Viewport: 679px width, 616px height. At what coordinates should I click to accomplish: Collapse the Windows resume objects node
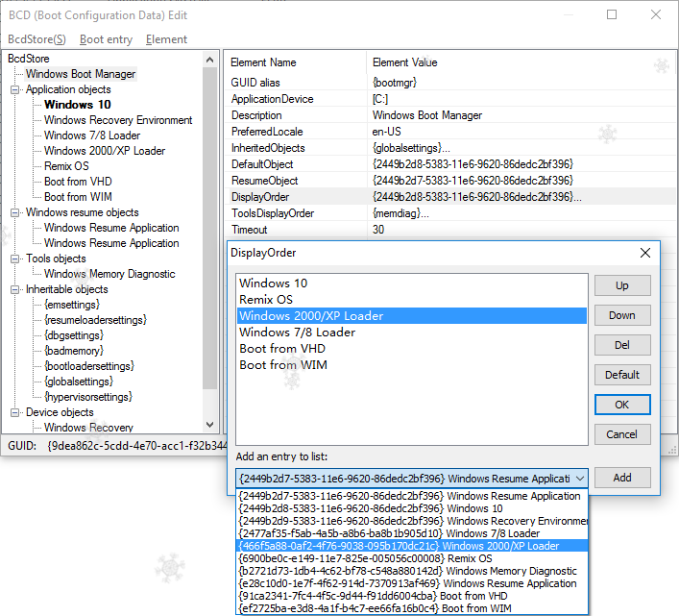point(14,212)
